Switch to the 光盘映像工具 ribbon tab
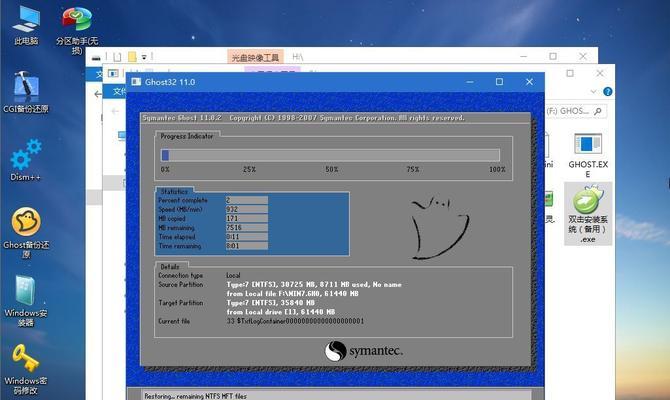The height and width of the screenshot is (400, 670). pos(256,58)
